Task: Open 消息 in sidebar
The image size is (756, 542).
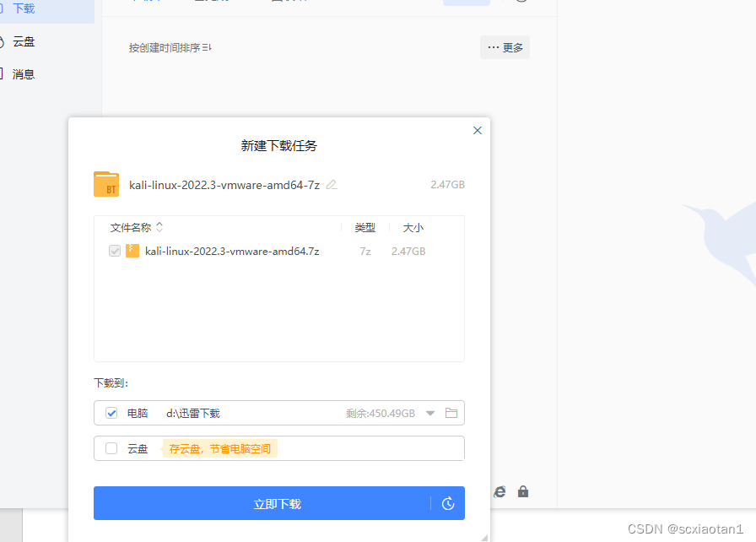Action: (x=24, y=74)
